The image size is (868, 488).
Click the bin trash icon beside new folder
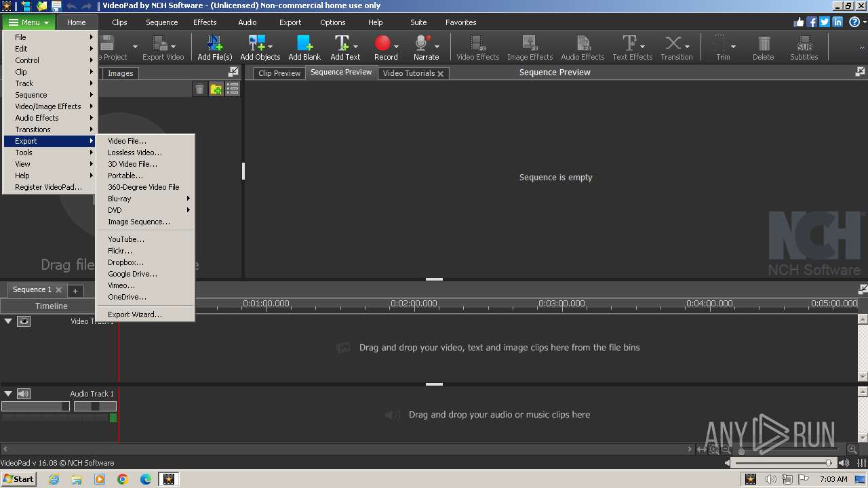pos(199,89)
